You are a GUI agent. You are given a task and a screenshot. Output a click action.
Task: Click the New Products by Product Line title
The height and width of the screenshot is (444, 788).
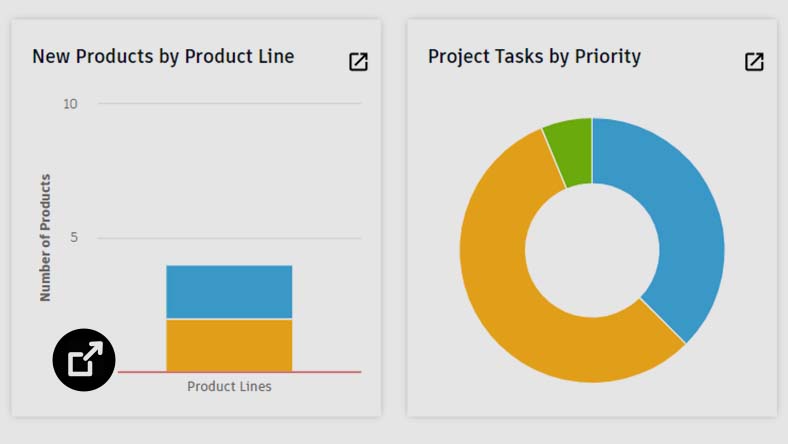(x=163, y=56)
